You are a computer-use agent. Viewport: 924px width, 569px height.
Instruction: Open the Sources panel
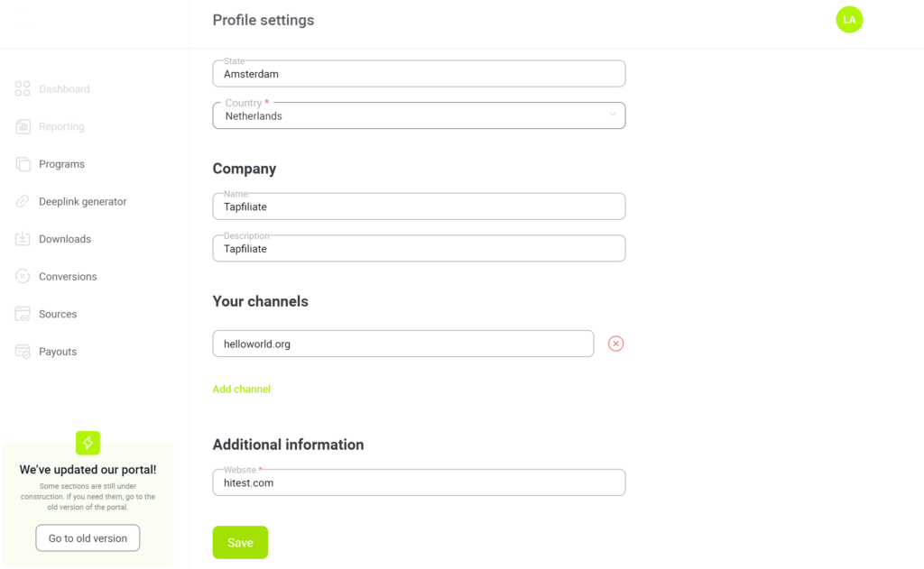[x=59, y=314]
